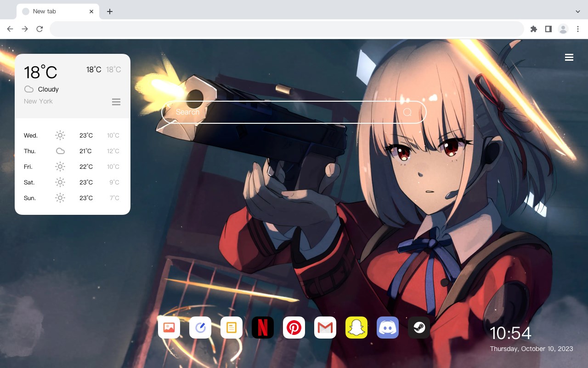Image resolution: width=588 pixels, height=368 pixels.
Task: Open the Snapchat shortcut
Action: click(356, 328)
